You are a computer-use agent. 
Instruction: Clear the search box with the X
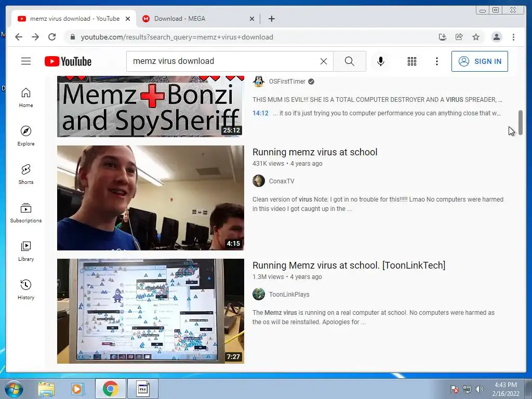coord(324,61)
